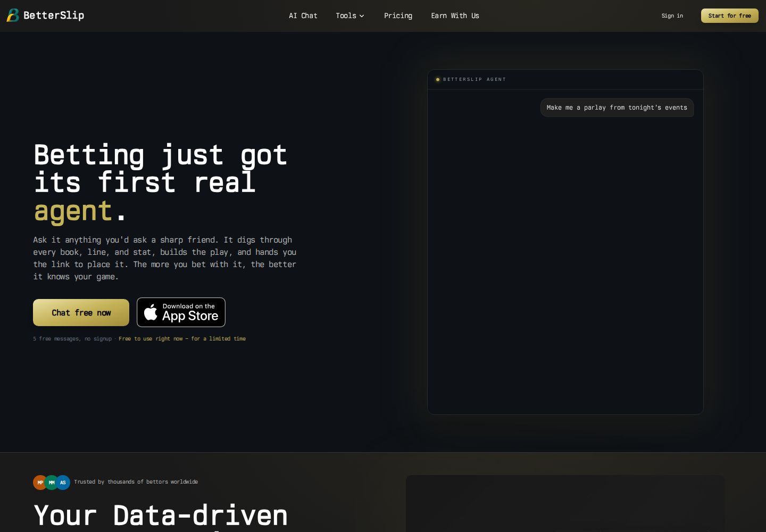Expand the Tools dropdown menu
This screenshot has height=532, width=766.
coord(350,16)
